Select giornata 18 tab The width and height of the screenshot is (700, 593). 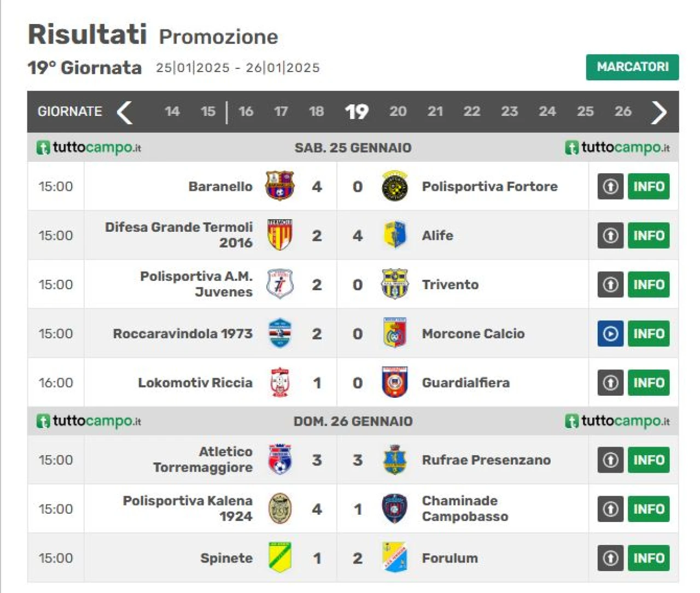[316, 111]
